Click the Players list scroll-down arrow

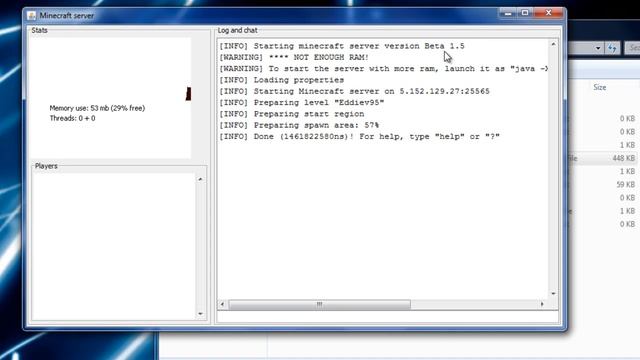200,313
